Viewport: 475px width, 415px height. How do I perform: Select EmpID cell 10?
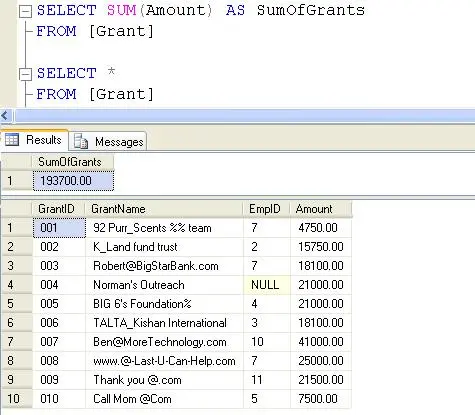coord(267,342)
